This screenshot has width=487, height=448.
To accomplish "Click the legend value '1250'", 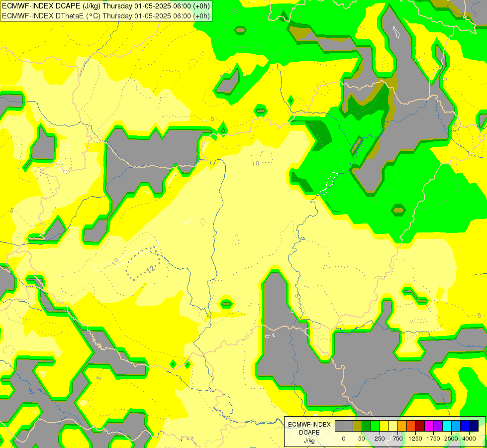I will (415, 439).
